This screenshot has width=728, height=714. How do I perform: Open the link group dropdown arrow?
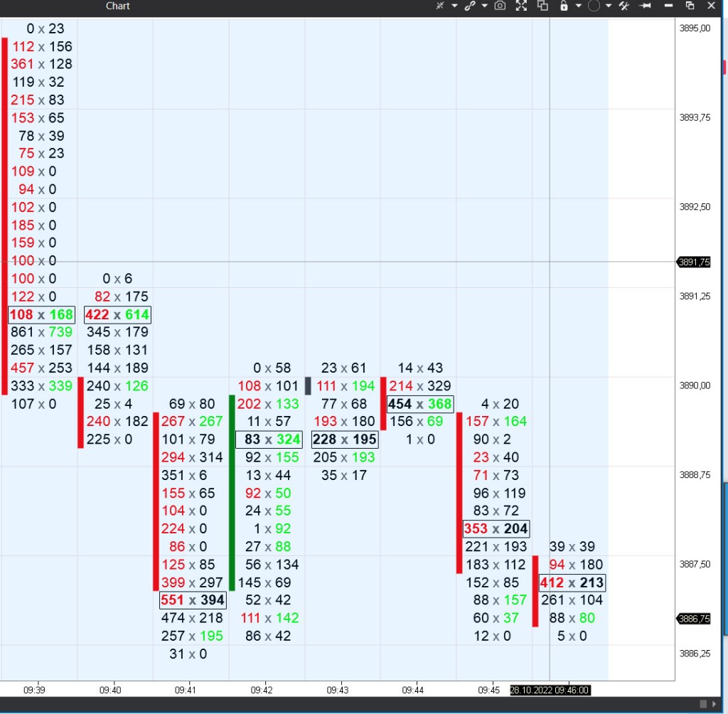point(484,6)
